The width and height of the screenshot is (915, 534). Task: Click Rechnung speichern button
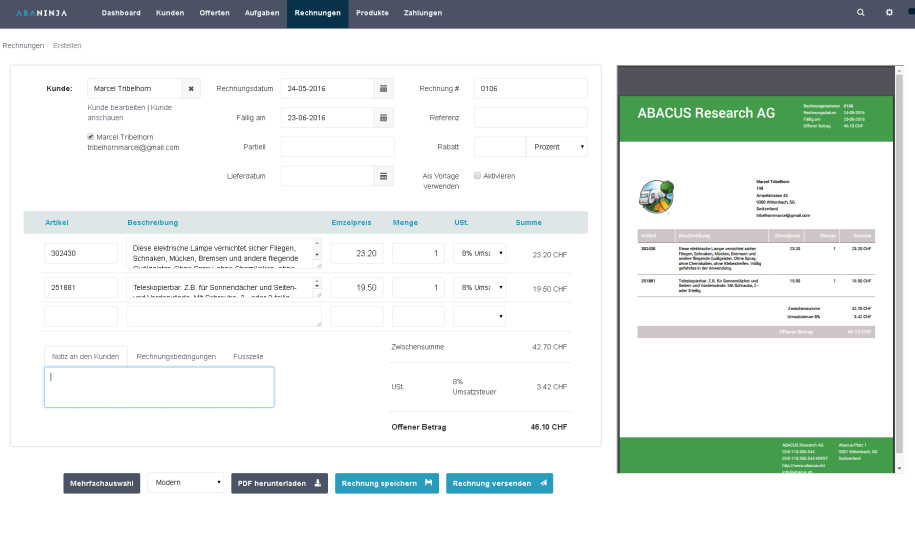[386, 483]
